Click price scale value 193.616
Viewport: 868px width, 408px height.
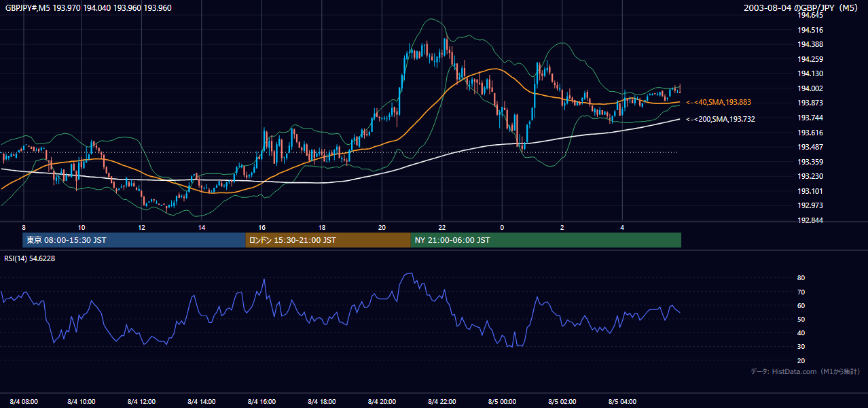[x=810, y=133]
